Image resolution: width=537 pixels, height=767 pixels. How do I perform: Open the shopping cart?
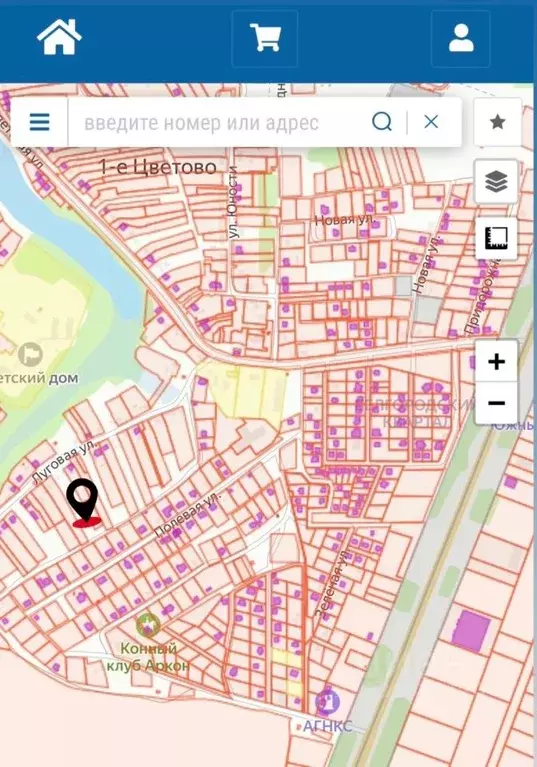265,39
